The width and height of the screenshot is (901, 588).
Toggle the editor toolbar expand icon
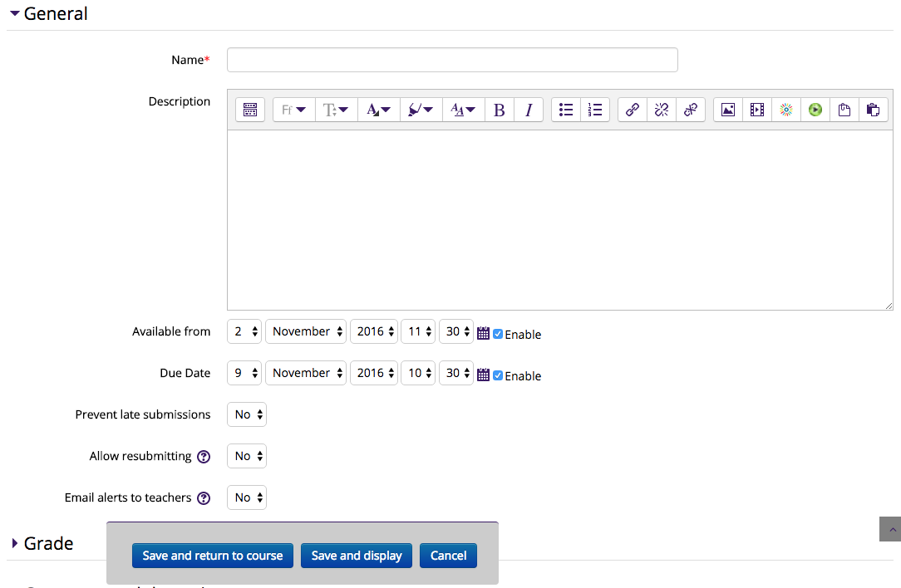pos(250,110)
